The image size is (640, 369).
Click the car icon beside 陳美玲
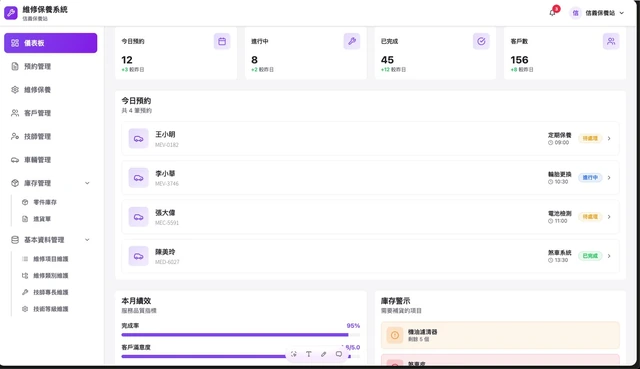coord(138,256)
